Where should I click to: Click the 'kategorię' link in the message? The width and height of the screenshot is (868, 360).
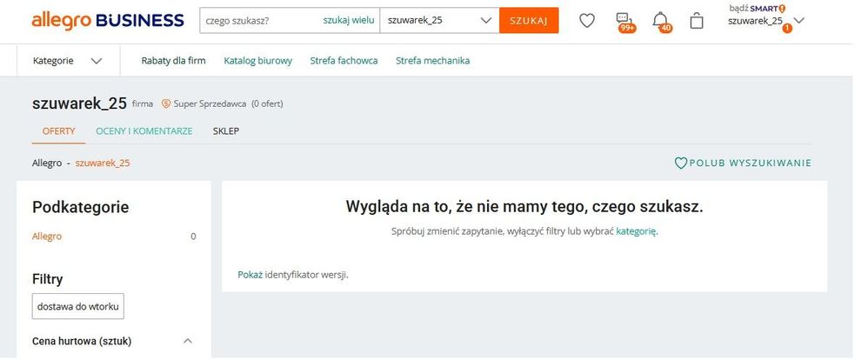point(636,232)
